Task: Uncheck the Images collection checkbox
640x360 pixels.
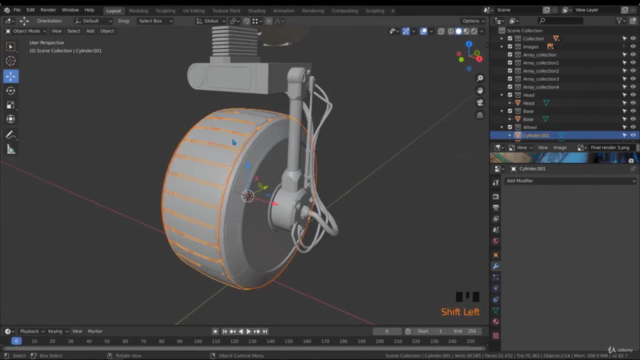Action: [510, 47]
